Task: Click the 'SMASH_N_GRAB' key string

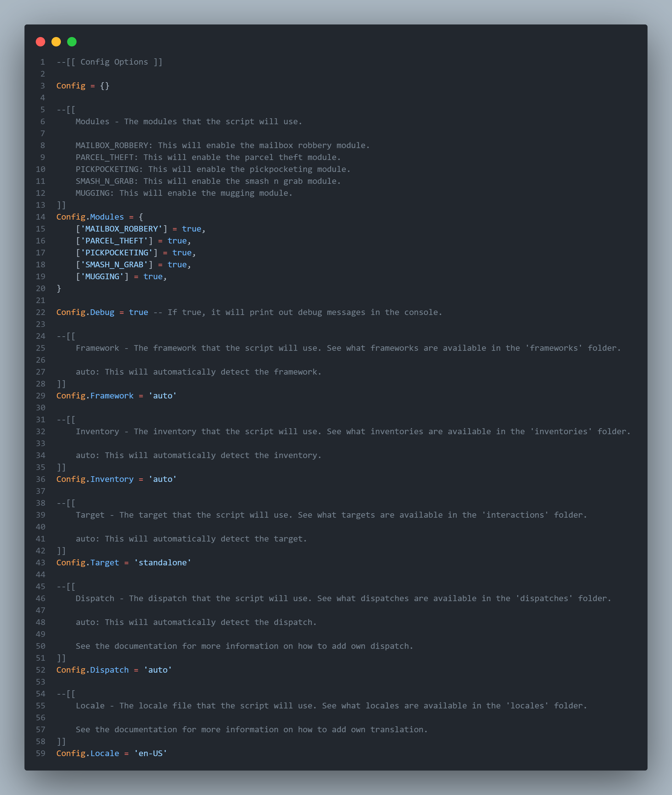Action: pos(114,264)
